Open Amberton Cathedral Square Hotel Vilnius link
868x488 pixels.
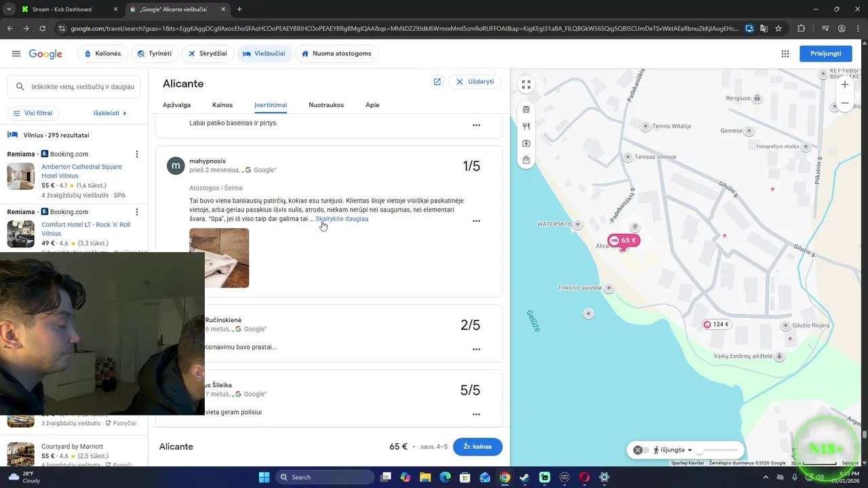point(81,171)
